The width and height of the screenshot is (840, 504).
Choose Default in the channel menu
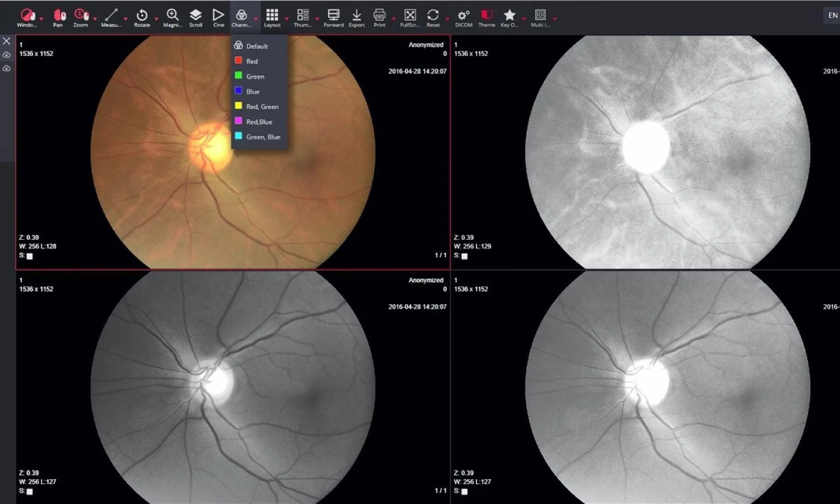click(x=259, y=46)
